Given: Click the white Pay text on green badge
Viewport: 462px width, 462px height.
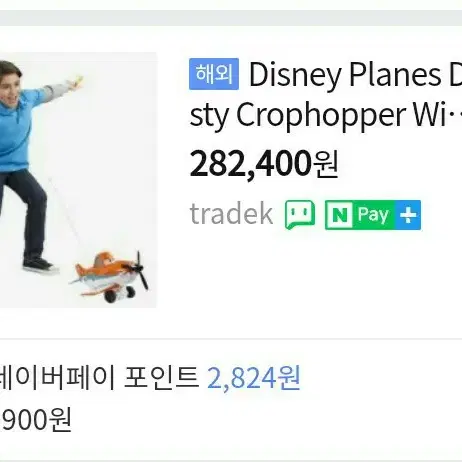Looking at the screenshot, I should (x=373, y=215).
